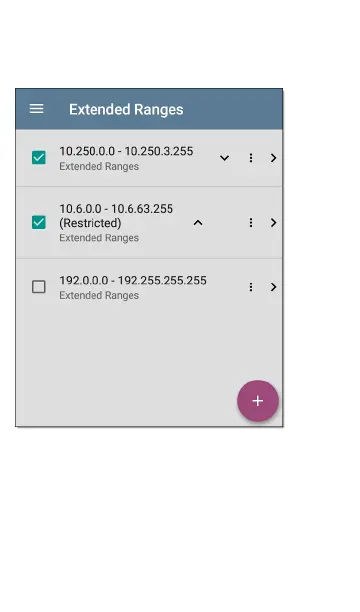Click Extended Ranges subtitle under 10.250.0.0
The image size is (360, 612).
99,166
